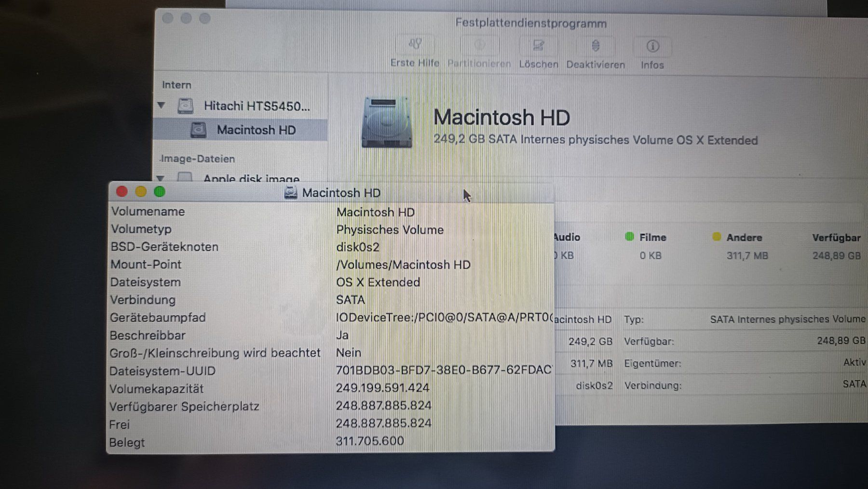Click the Frei value 248.887.885.824
868x489 pixels.
coord(384,423)
